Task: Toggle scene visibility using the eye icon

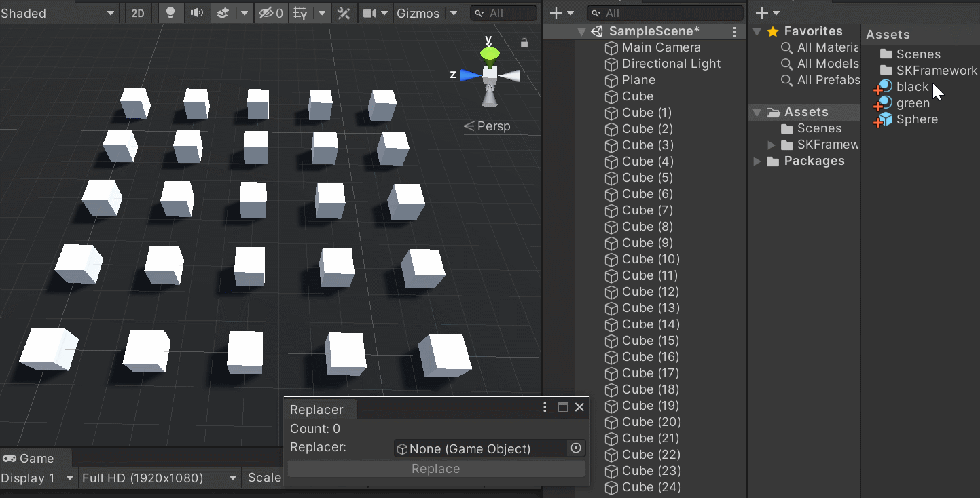Action: click(x=266, y=13)
